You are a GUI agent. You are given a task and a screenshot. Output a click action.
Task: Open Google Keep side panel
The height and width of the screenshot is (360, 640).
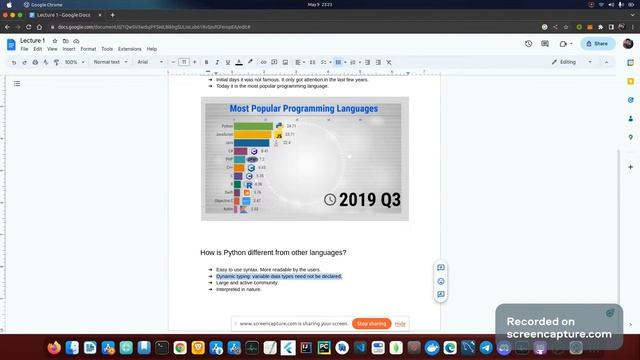(631, 82)
